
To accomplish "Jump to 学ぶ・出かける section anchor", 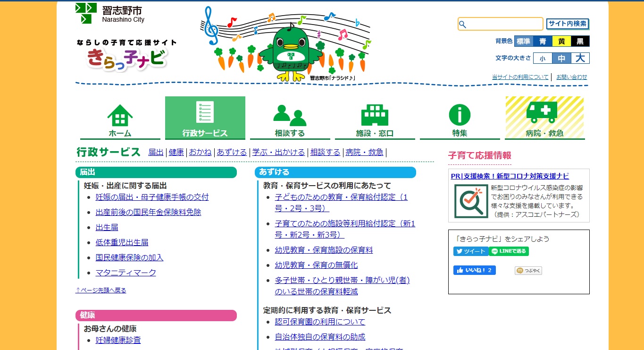I will pyautogui.click(x=278, y=152).
